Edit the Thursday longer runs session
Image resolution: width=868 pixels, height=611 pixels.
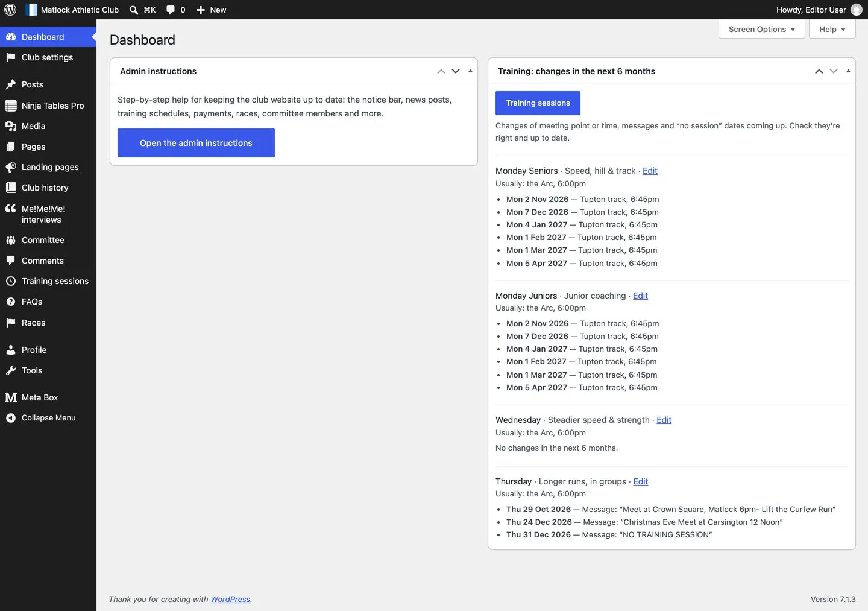point(641,481)
